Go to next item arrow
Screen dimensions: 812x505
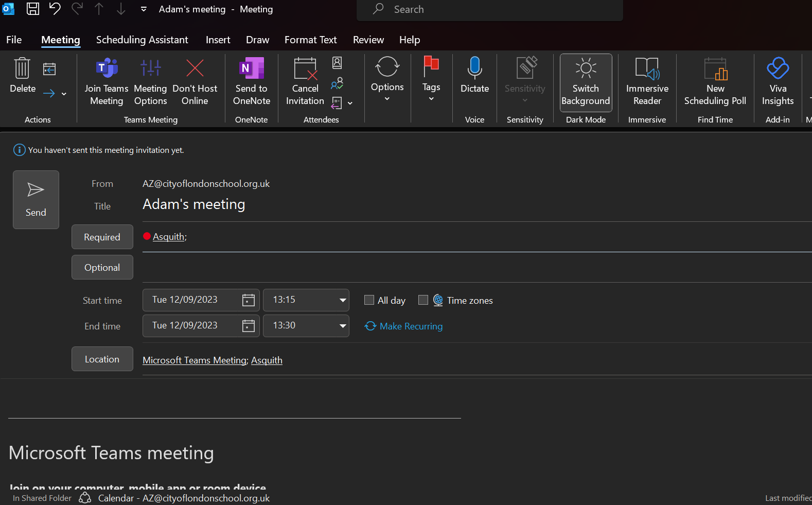click(121, 9)
